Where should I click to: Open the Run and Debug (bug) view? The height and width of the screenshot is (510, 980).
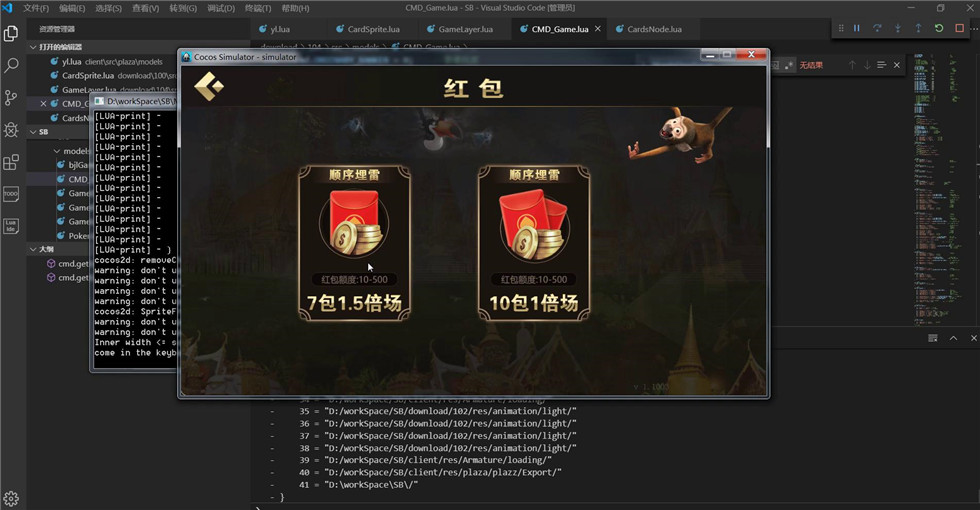11,130
